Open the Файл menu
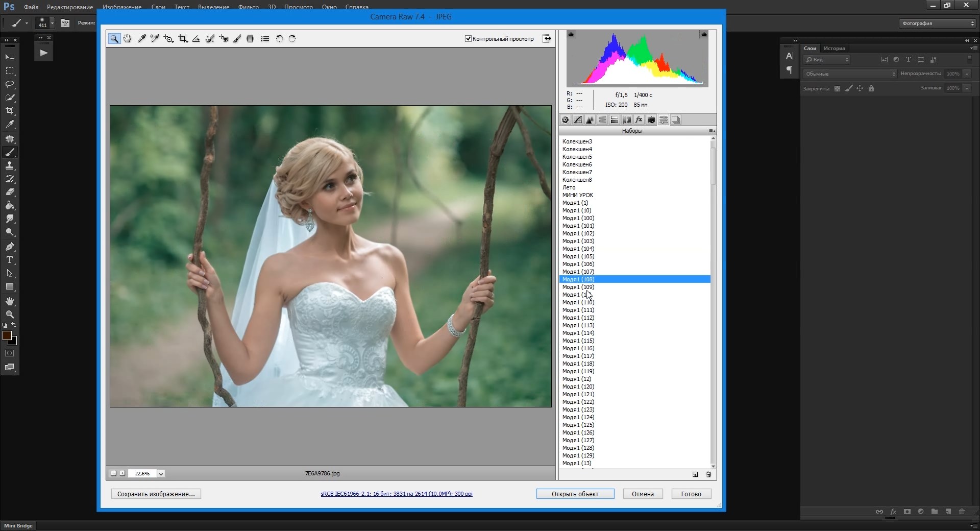This screenshot has height=531, width=980. 31,7
